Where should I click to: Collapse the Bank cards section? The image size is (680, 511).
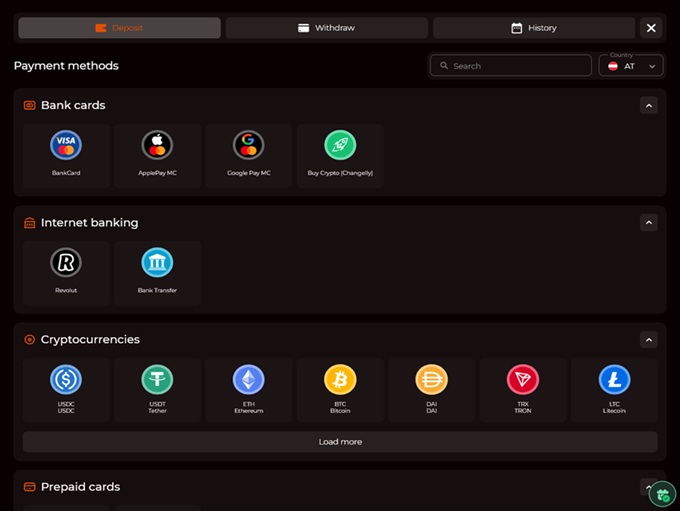(648, 105)
